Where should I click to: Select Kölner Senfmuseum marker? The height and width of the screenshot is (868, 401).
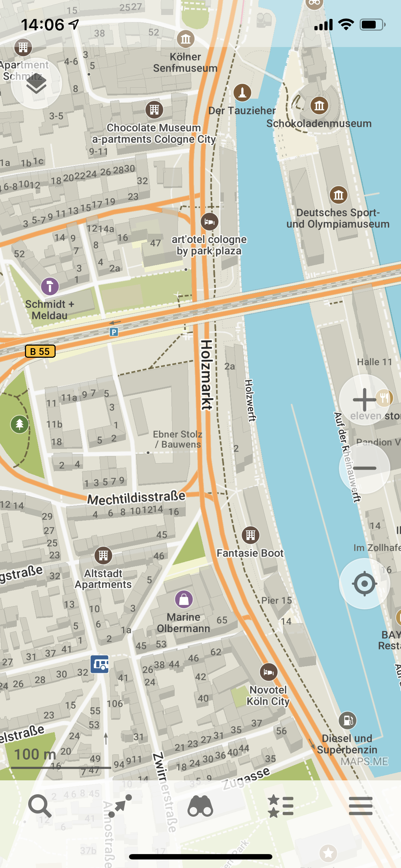tap(186, 39)
